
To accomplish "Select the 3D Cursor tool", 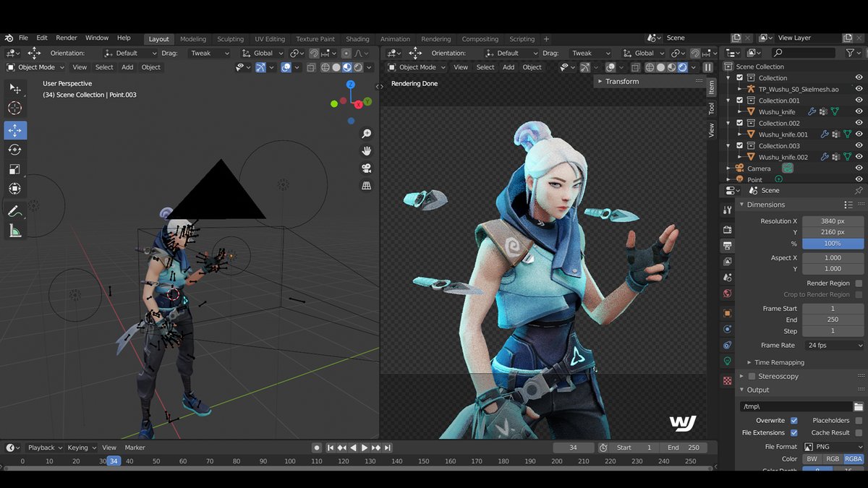I will pyautogui.click(x=15, y=108).
